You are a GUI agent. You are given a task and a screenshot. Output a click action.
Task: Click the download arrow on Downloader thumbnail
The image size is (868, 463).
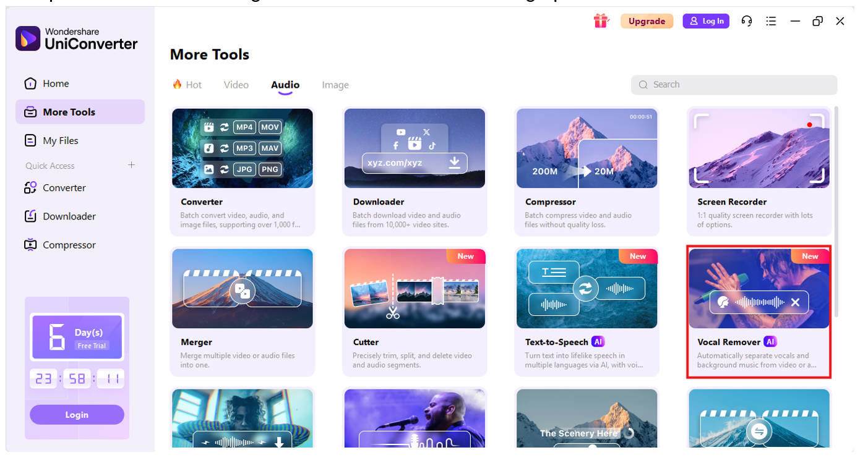454,163
